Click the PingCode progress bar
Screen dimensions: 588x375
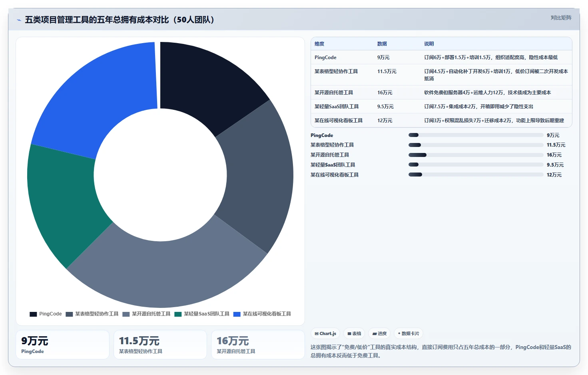pyautogui.click(x=476, y=135)
